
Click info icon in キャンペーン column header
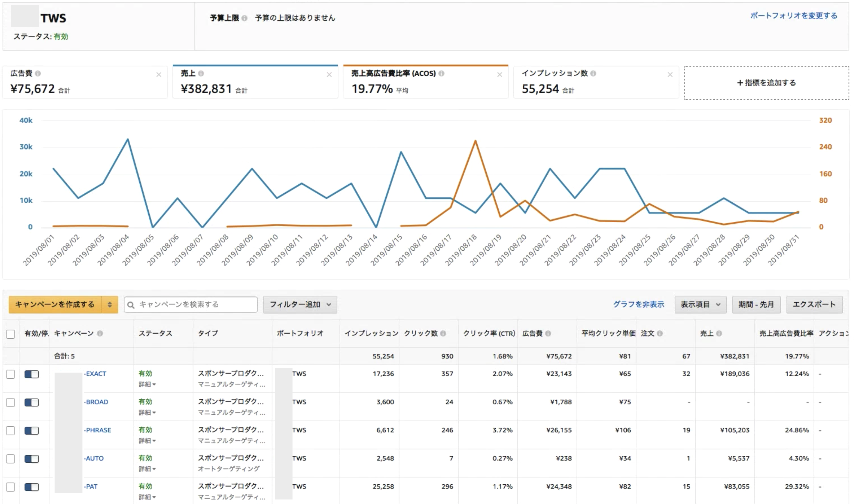point(100,334)
